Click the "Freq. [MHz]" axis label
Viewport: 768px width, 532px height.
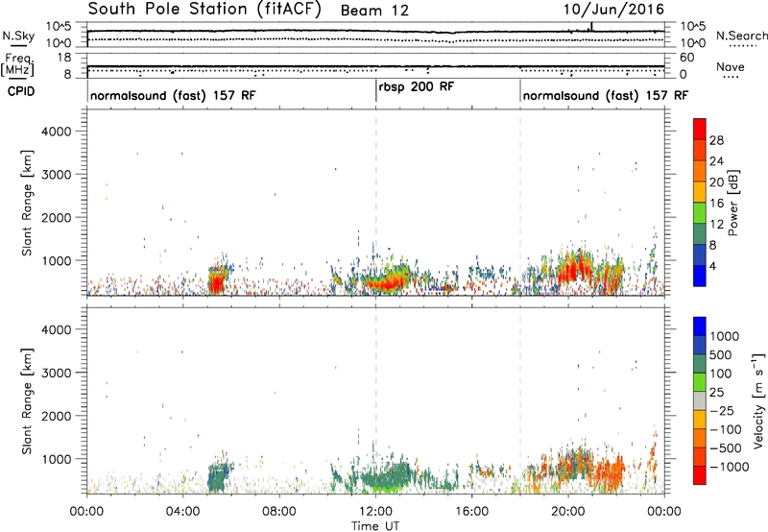click(x=17, y=65)
